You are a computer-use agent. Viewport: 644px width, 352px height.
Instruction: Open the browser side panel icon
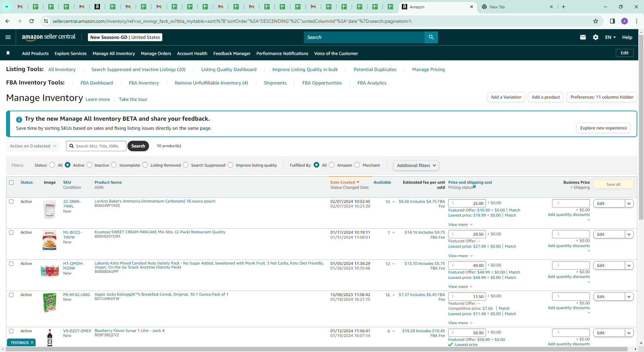coord(612,21)
